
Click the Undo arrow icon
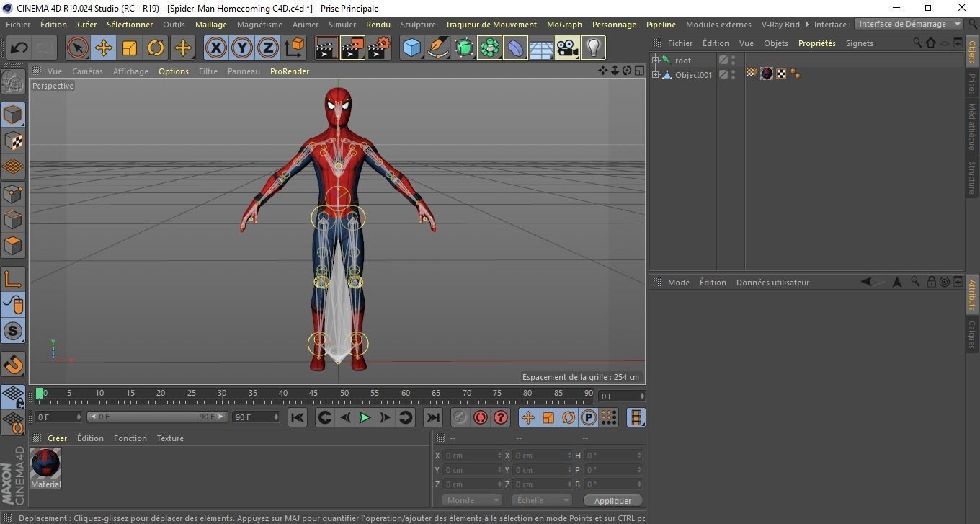click(19, 48)
